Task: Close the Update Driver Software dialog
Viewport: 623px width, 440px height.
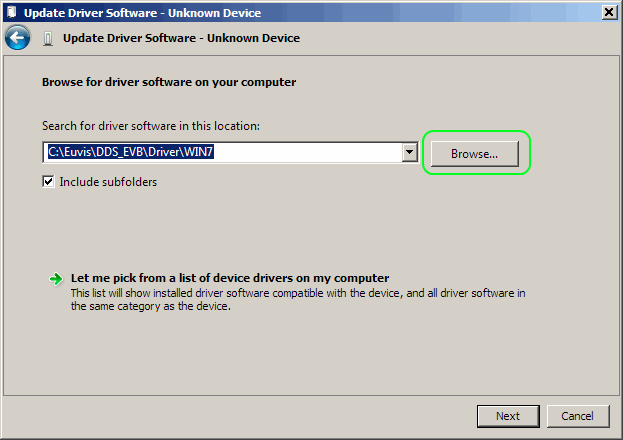Action: click(x=608, y=12)
